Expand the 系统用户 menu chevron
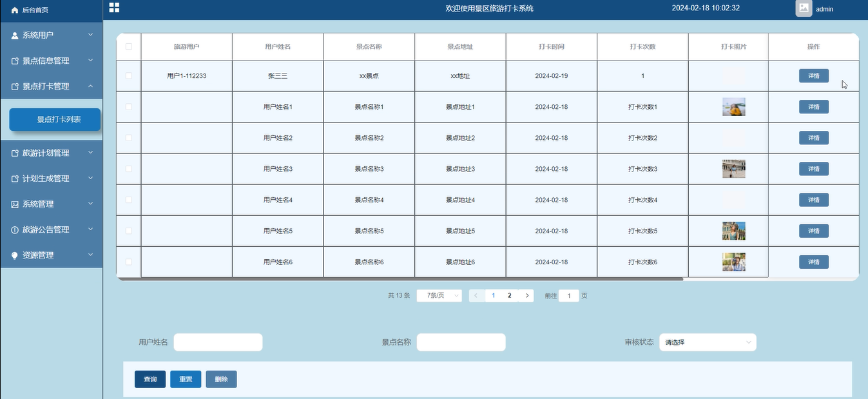The image size is (868, 399). coord(90,35)
